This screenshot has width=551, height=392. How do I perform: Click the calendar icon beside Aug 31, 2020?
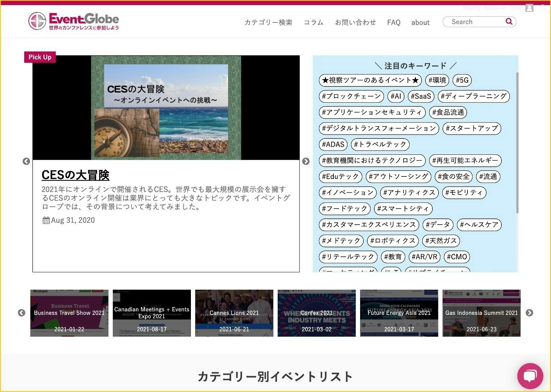46,220
